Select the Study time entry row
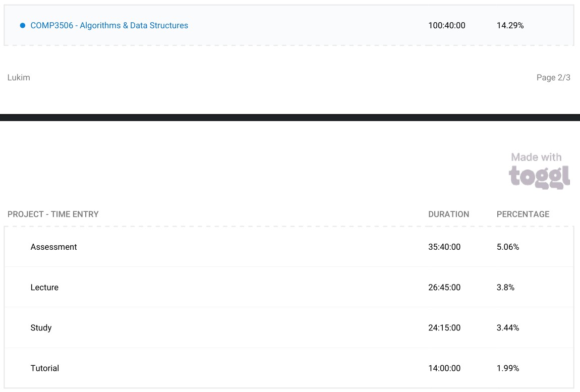Screen dimensions: 580x392 [x=41, y=328]
